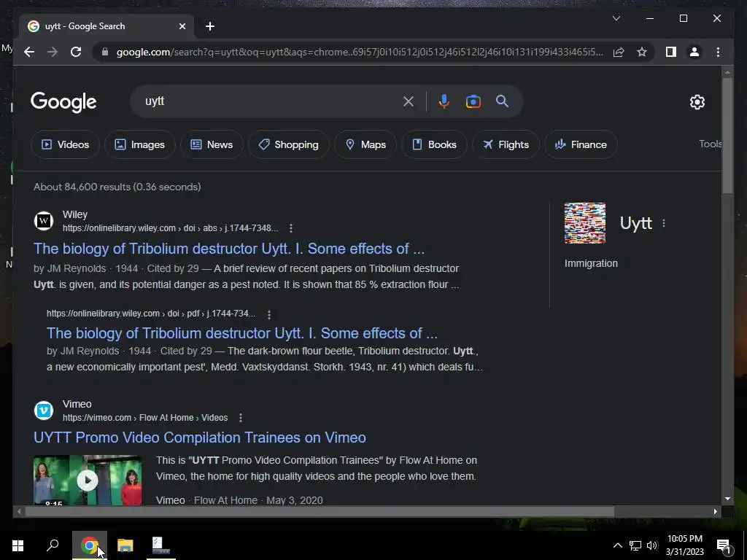
Task: Click the onlinelibrary.wiley.com abs URL
Action: 170,228
